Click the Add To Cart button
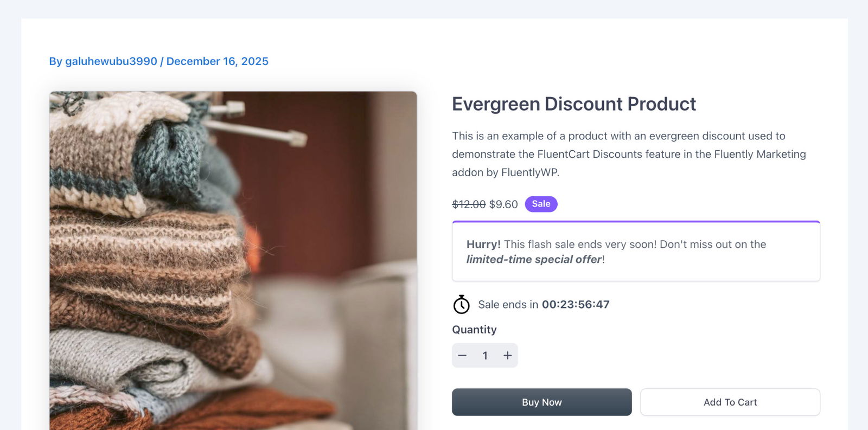This screenshot has width=868, height=430. (x=730, y=402)
